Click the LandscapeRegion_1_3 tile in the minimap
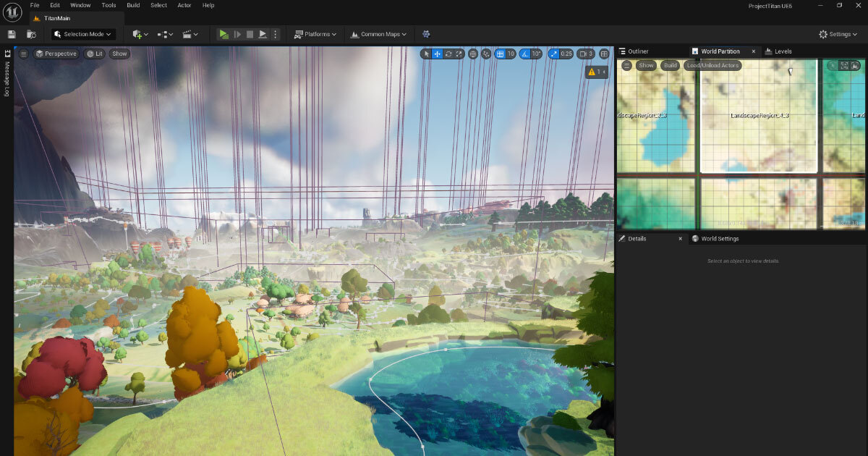The image size is (868, 456). 759,116
